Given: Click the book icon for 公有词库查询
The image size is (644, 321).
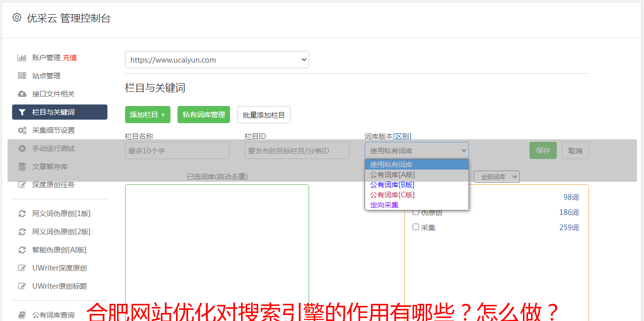Looking at the screenshot, I should point(22,315).
